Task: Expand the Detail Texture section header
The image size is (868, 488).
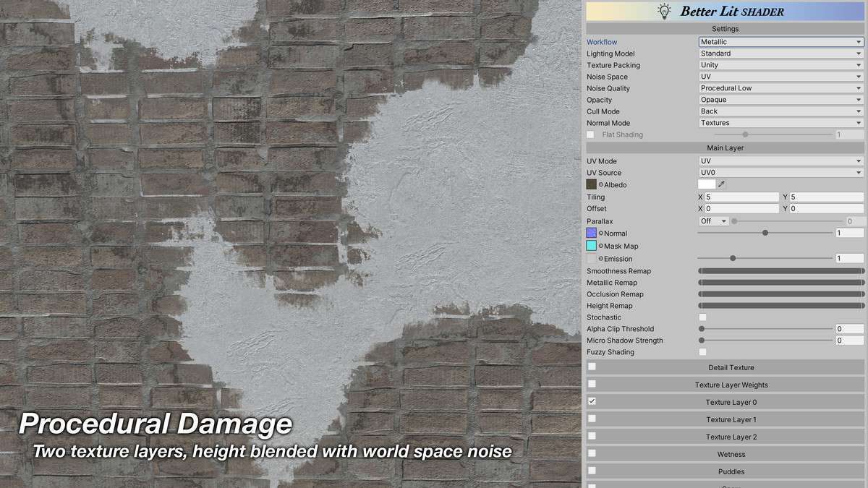Action: click(x=726, y=367)
